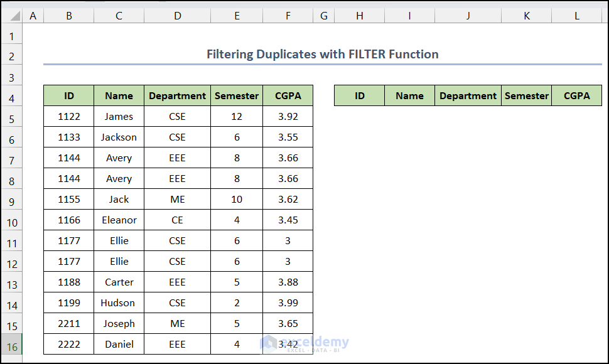The width and height of the screenshot is (609, 364).
Task: Click the CGPA value 3.92 cell
Action: (x=288, y=116)
